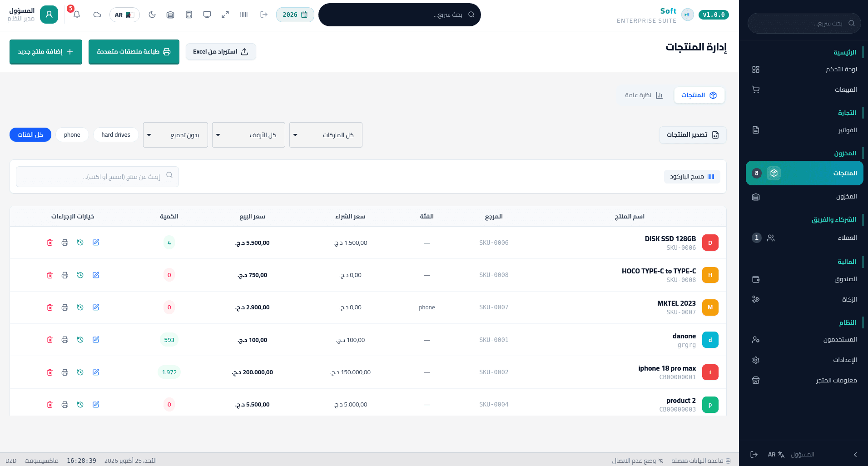Open بدون تجميع dropdown
This screenshot has height=466, width=868.
(175, 135)
